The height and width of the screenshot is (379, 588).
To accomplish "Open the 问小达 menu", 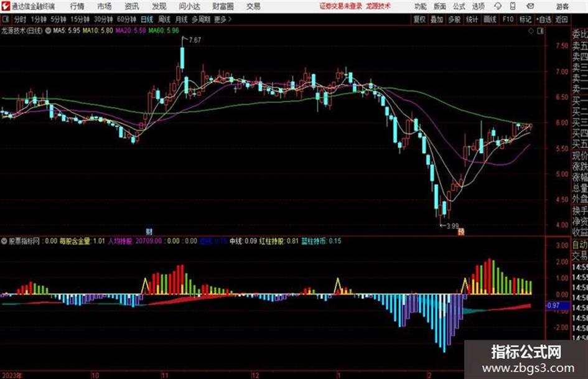I will (189, 6).
